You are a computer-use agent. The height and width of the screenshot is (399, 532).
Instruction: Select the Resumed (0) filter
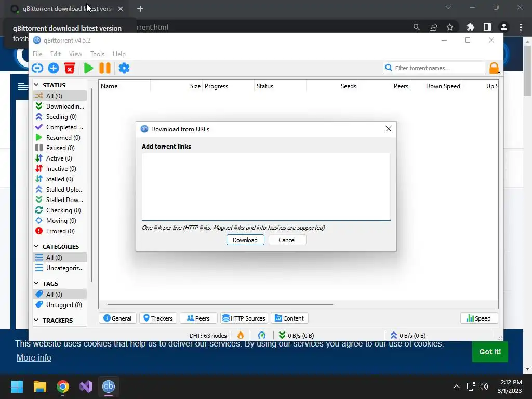click(60, 137)
